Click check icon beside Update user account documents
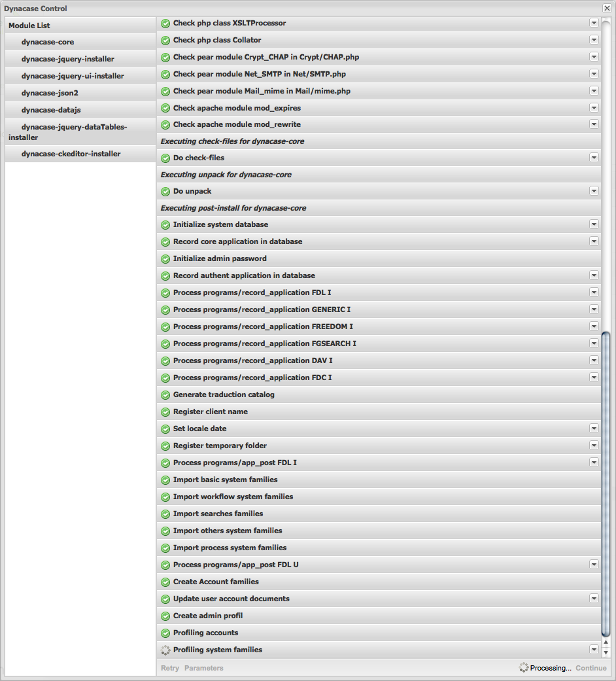Viewport: 616px width, 681px height. click(x=165, y=599)
